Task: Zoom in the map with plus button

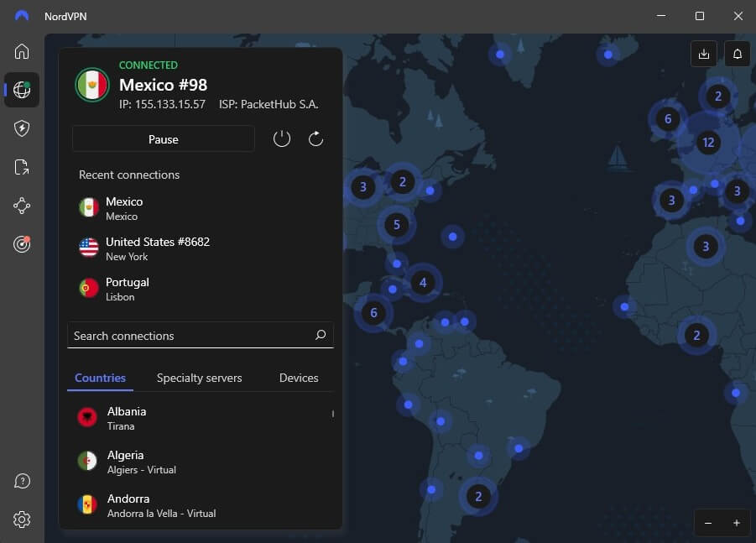Action: (736, 523)
